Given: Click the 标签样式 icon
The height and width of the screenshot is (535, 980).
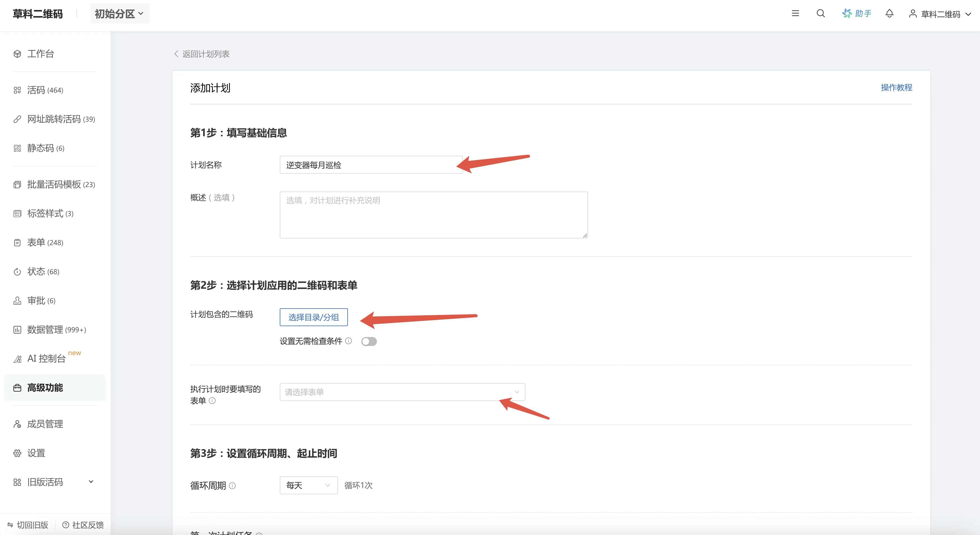Looking at the screenshot, I should (17, 213).
